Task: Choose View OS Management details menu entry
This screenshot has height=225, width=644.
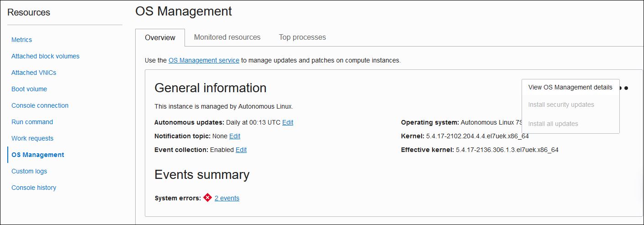Action: pyautogui.click(x=570, y=87)
